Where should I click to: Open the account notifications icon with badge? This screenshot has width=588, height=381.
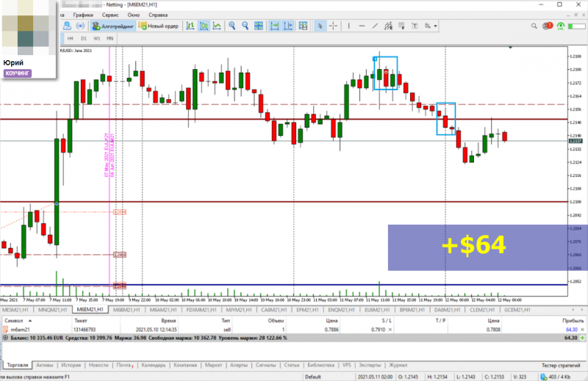[x=548, y=26]
